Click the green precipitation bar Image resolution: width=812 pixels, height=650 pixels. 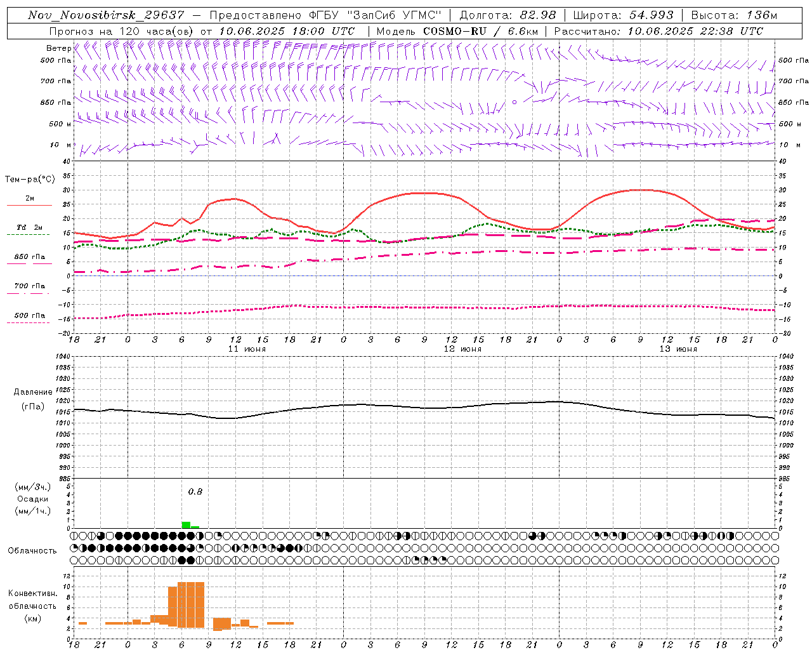click(186, 525)
